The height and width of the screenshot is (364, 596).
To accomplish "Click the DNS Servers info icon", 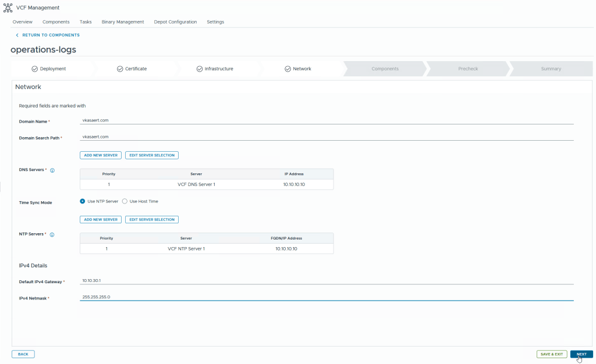I will coord(52,170).
